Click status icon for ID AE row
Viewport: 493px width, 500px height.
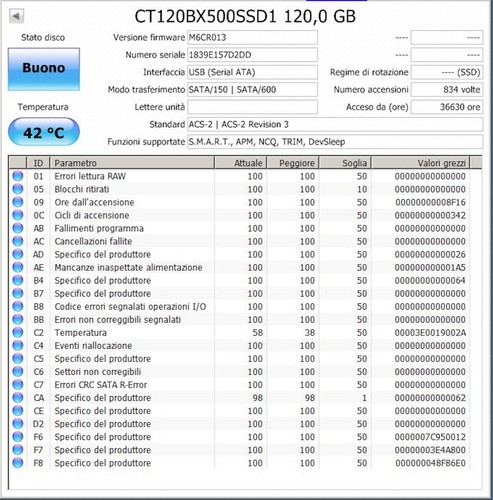pos(18,267)
